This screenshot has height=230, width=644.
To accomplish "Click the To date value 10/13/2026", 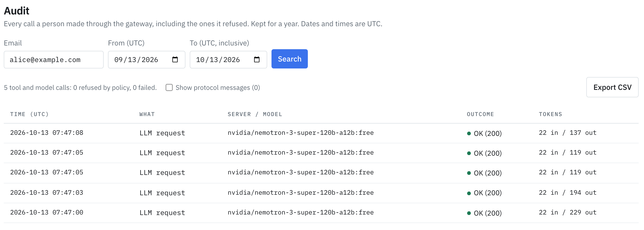I will (218, 60).
